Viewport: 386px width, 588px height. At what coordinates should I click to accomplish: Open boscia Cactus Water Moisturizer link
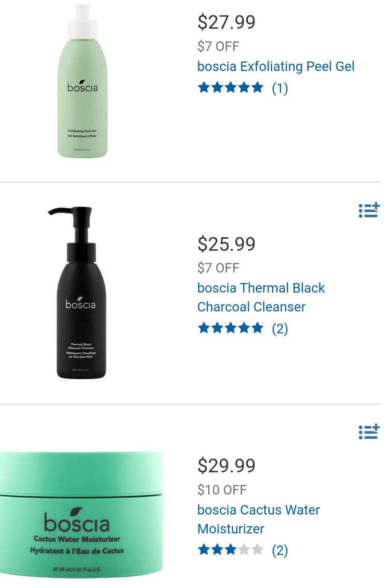click(258, 519)
